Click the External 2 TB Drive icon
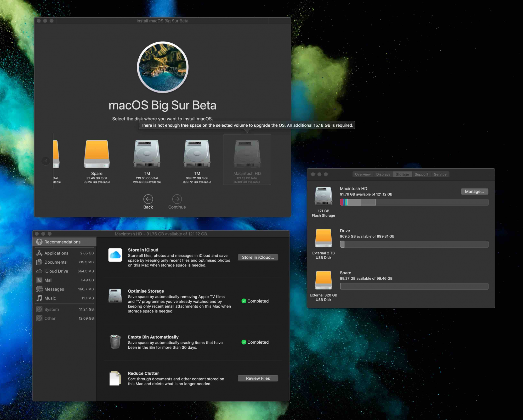Image resolution: width=523 pixels, height=420 pixels. coord(323,238)
